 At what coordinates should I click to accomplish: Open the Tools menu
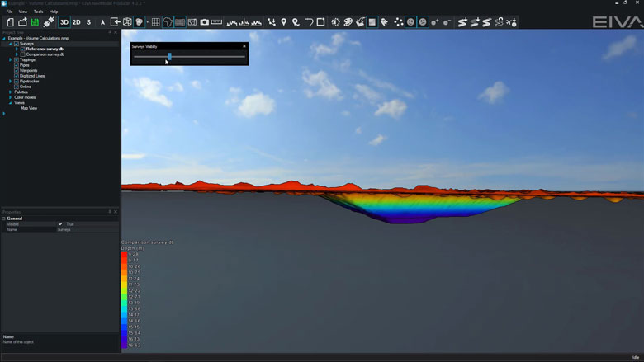[38, 12]
